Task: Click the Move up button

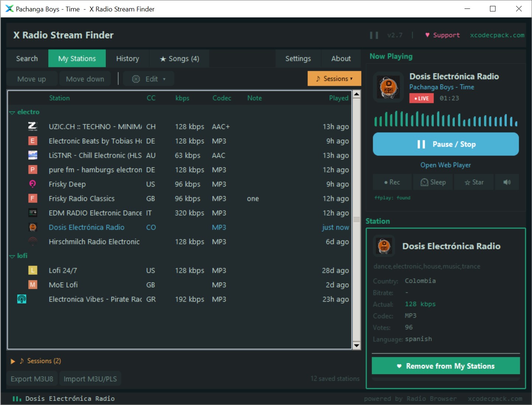Action: click(x=32, y=79)
